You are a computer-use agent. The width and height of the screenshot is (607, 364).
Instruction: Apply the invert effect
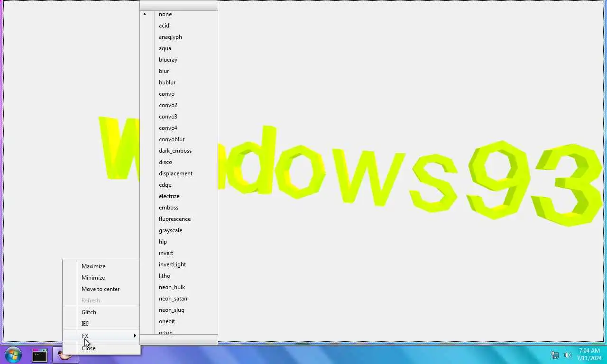[179, 253]
